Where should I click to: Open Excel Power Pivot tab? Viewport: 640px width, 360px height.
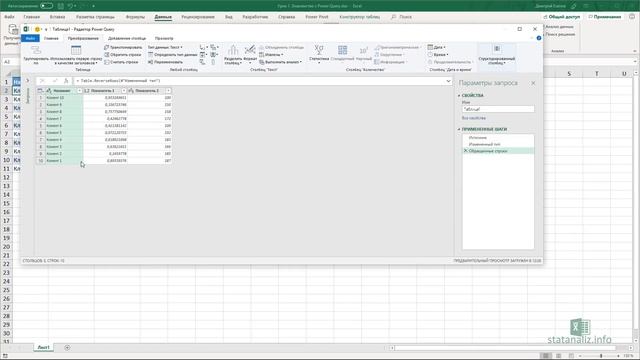tap(317, 17)
